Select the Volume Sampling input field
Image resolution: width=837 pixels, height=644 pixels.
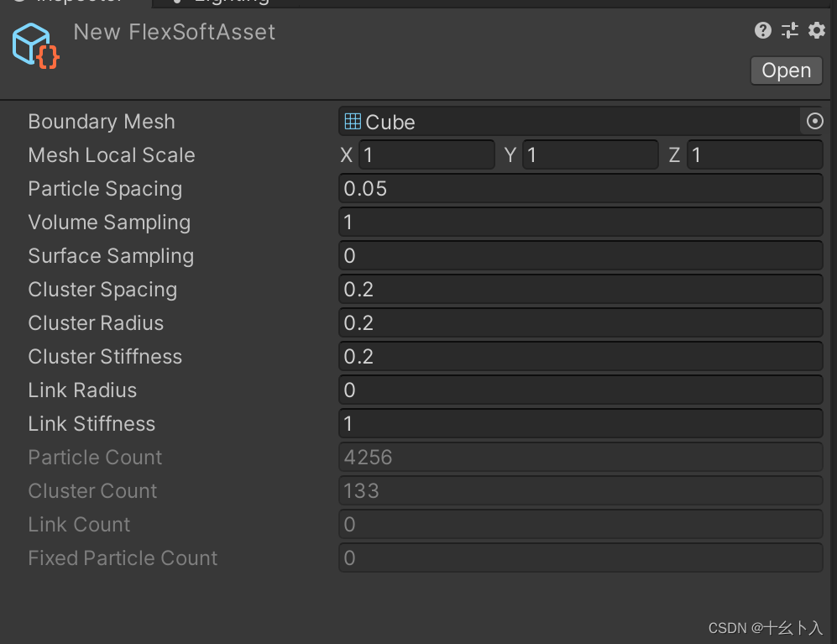(x=579, y=222)
